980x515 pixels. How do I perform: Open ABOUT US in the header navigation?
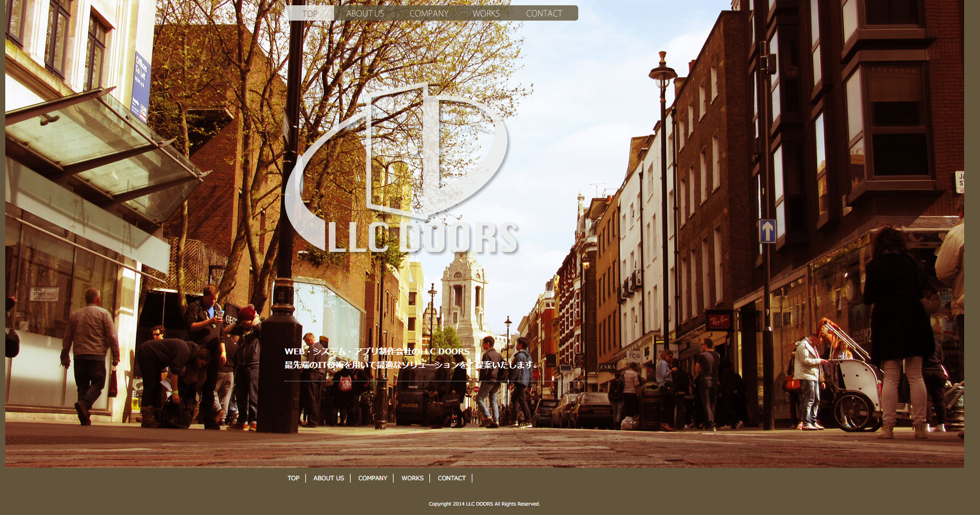365,14
